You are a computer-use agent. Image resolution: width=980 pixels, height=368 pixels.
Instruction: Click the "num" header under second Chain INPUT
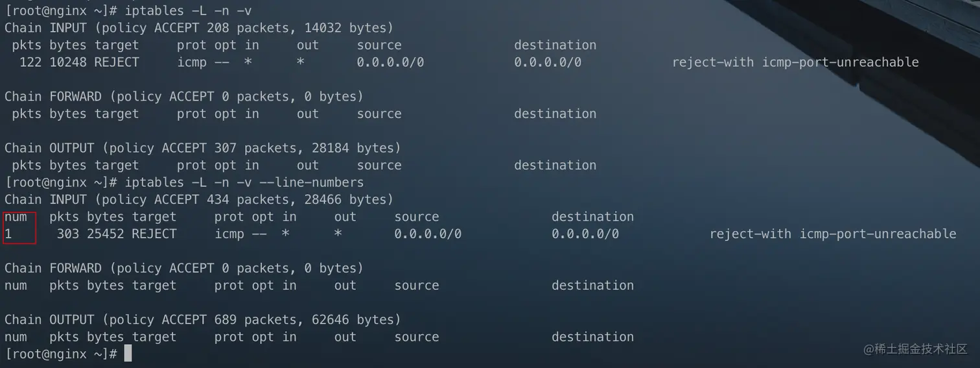coord(16,217)
